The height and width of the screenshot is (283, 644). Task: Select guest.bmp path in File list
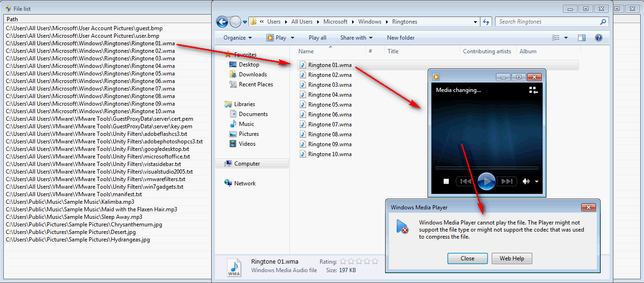(84, 28)
